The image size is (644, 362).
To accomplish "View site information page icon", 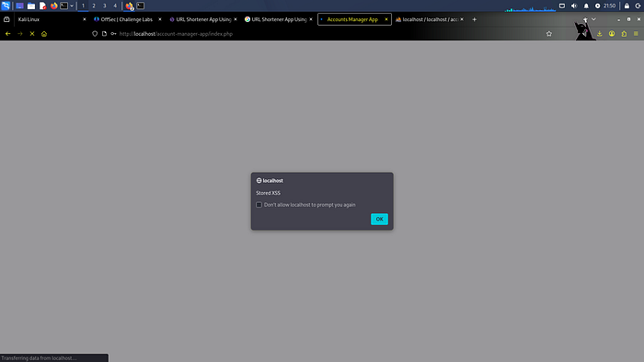I will [x=104, y=34].
